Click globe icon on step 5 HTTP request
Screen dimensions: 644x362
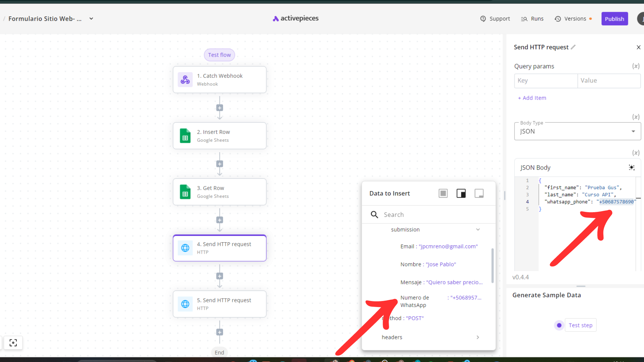pos(185,304)
